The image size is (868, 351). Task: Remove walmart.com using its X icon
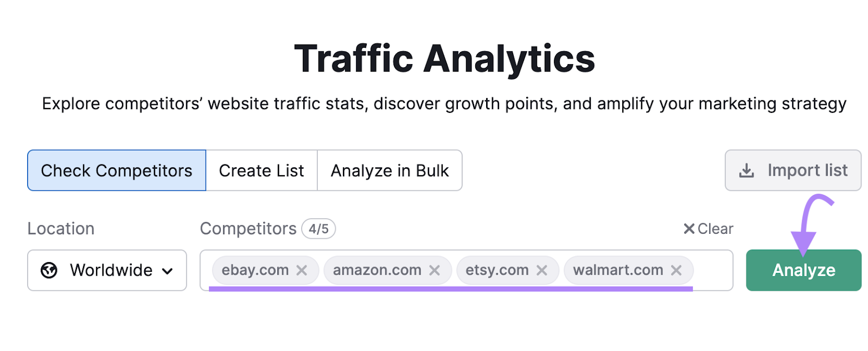pyautogui.click(x=676, y=270)
